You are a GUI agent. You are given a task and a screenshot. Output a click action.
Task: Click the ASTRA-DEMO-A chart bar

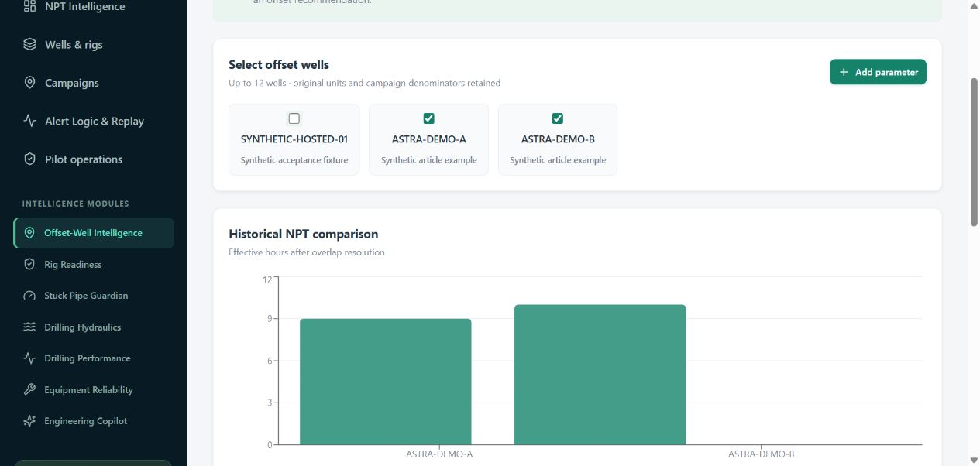(386, 382)
